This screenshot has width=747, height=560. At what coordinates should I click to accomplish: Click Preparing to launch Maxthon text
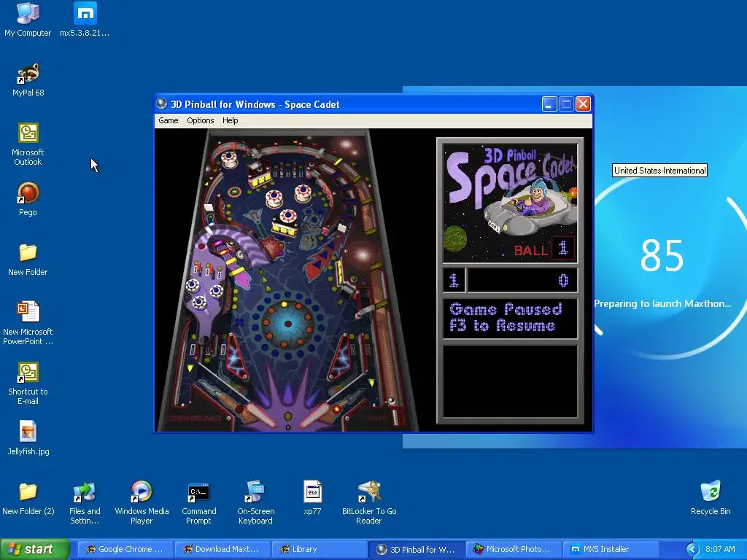coord(662,304)
